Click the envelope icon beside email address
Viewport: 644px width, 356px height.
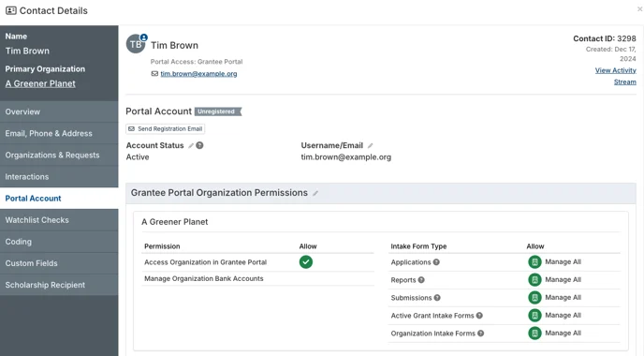(x=154, y=74)
